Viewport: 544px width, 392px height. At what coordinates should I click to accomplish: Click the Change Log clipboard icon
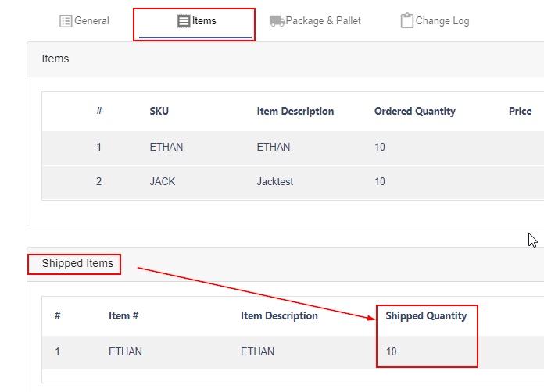pyautogui.click(x=407, y=20)
